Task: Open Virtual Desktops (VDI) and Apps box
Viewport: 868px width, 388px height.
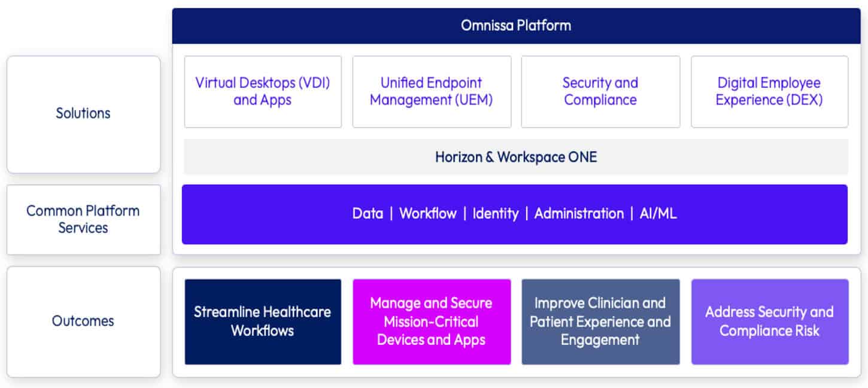Action: coord(263,92)
